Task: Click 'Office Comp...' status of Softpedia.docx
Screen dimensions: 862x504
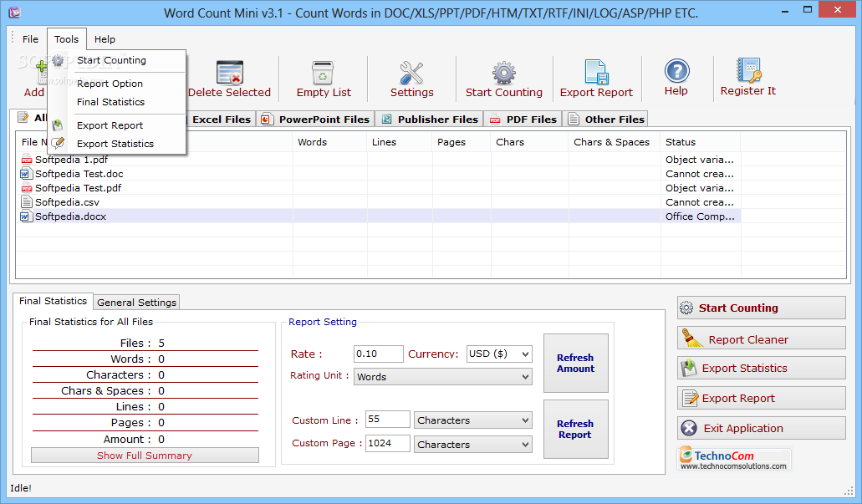Action: point(700,216)
